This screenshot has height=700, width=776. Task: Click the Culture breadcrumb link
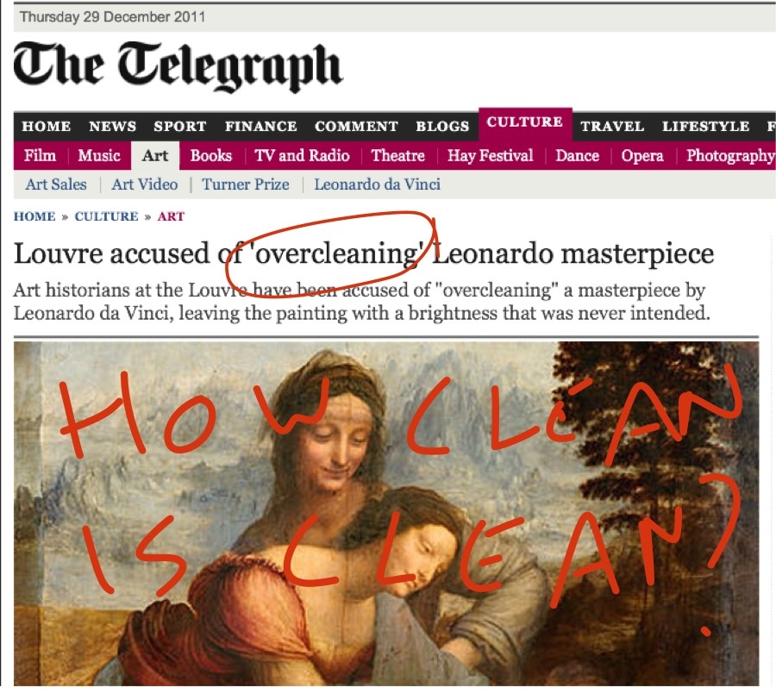[x=106, y=216]
